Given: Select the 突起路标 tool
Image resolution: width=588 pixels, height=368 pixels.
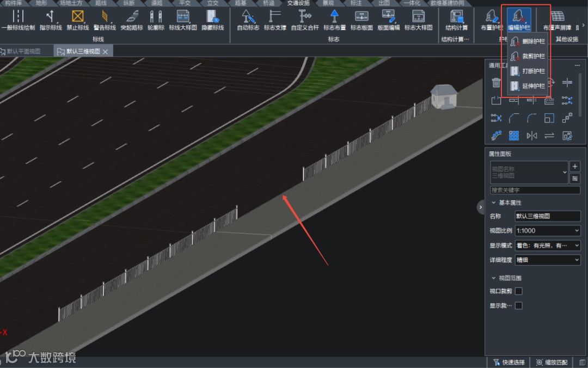Looking at the screenshot, I should [132, 20].
